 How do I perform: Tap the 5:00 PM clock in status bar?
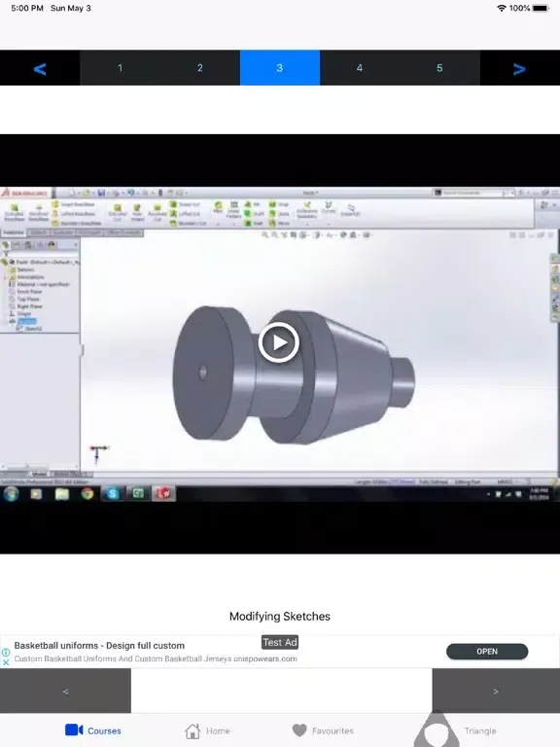(27, 8)
